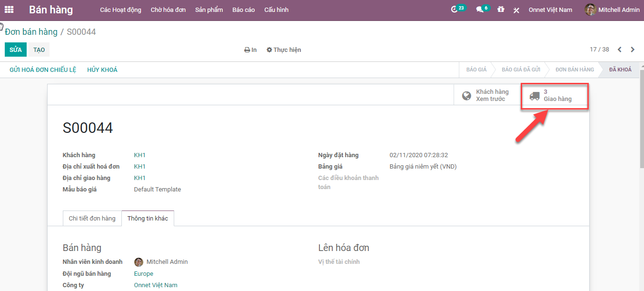Open the Mitchell Admin user menu
This screenshot has width=644, height=291.
[612, 10]
